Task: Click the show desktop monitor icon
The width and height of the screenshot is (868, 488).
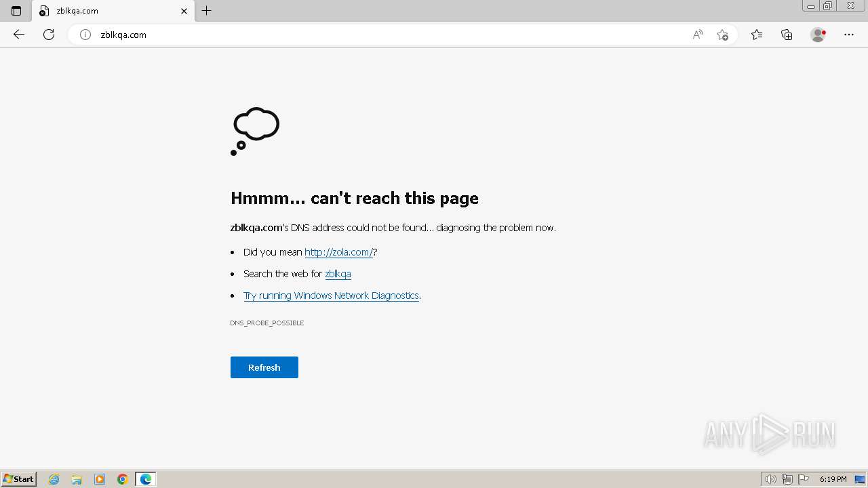Action: (x=860, y=479)
